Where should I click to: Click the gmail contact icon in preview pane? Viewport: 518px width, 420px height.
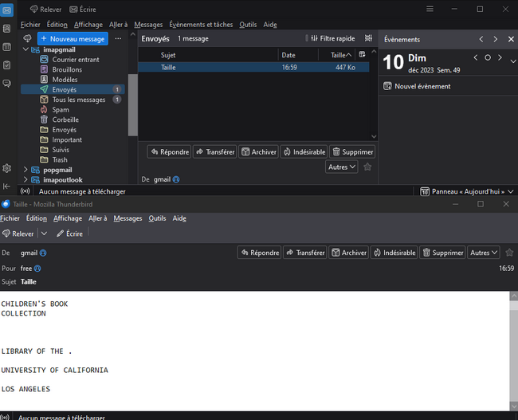coord(176,179)
